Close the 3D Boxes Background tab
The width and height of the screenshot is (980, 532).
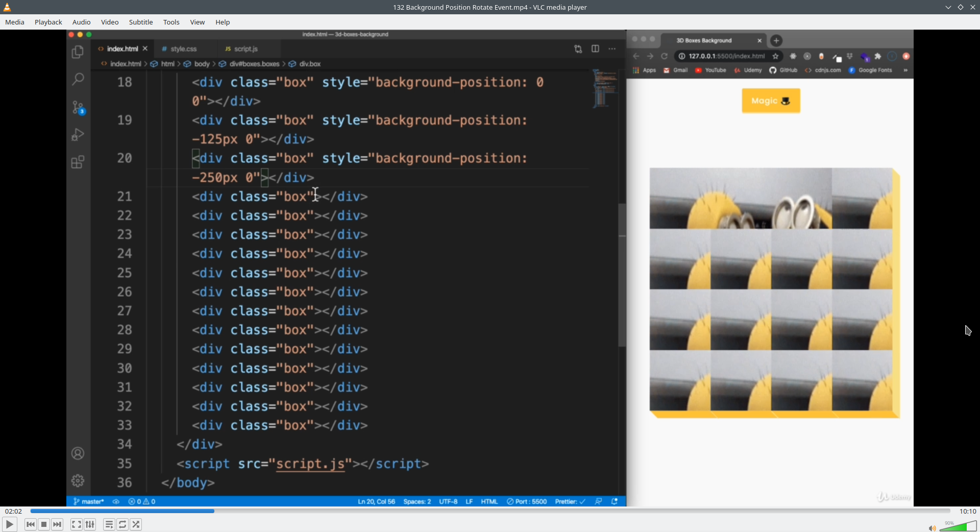[x=759, y=40]
